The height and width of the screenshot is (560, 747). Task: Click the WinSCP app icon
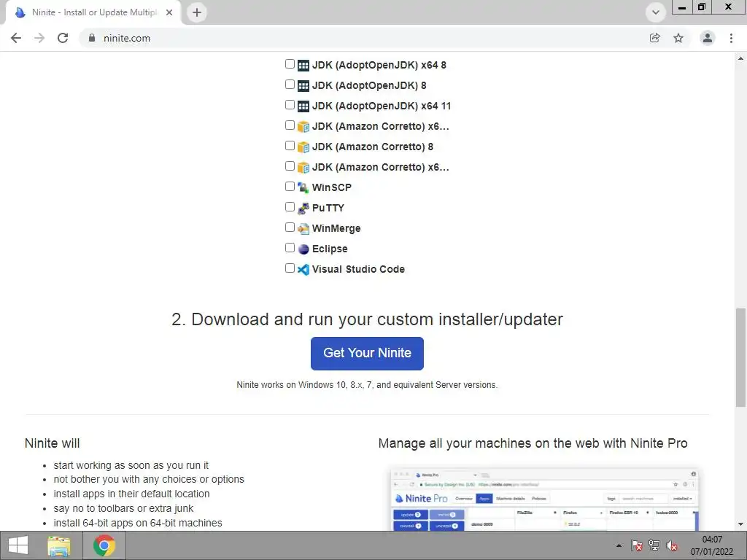click(303, 187)
